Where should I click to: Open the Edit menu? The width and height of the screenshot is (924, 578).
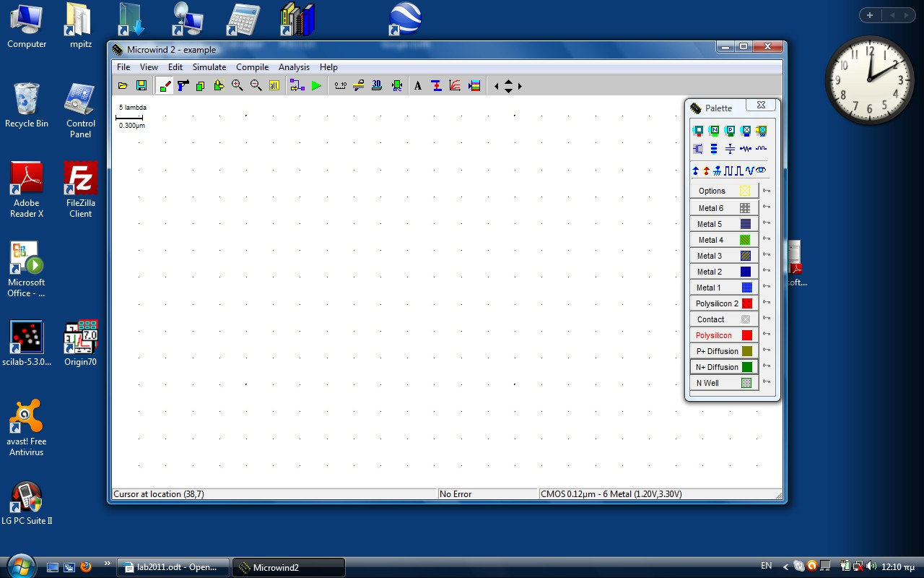point(175,67)
